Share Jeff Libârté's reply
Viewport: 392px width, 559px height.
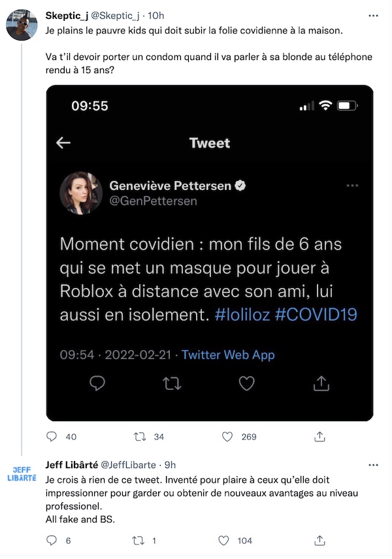click(x=319, y=541)
